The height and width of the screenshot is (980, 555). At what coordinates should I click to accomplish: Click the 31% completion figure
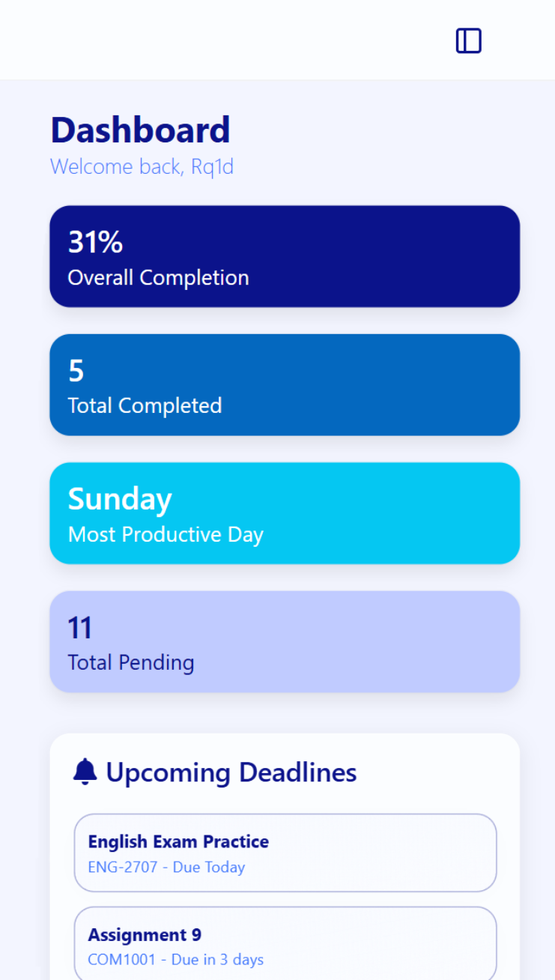95,242
